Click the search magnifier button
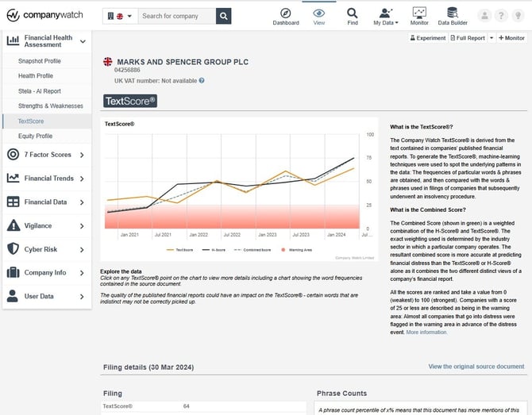Screen dimensions: 532x415 pos(224,16)
